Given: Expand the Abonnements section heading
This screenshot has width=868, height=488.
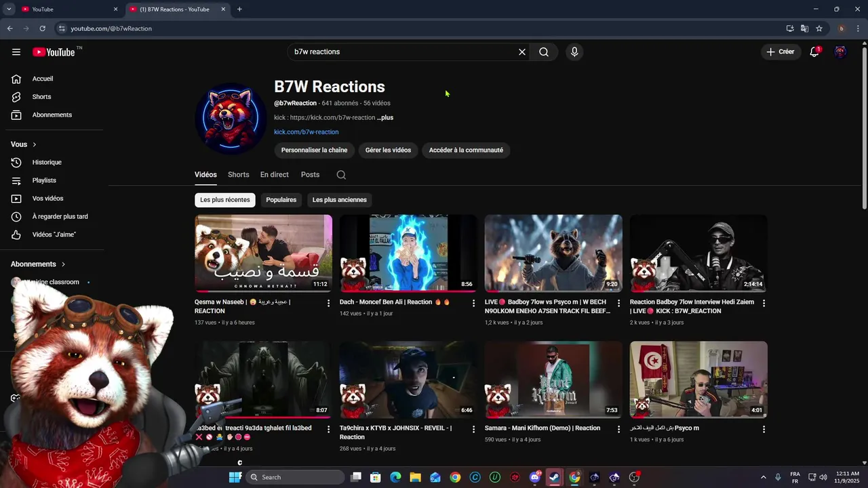Looking at the screenshot, I should click(39, 264).
